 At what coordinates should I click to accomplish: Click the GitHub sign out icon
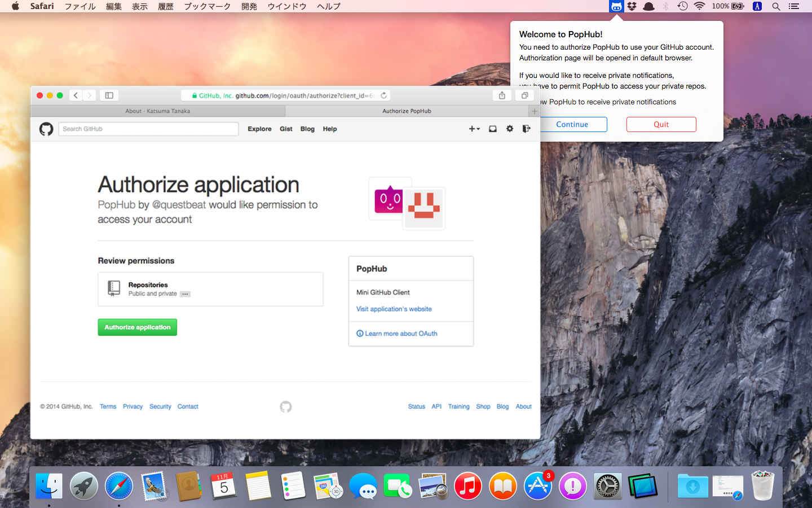(526, 129)
